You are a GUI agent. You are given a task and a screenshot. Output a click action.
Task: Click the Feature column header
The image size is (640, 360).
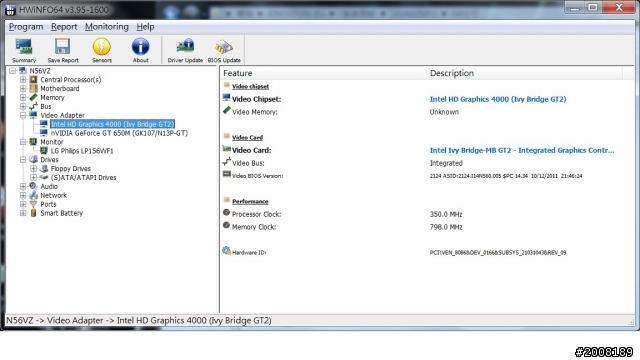pyautogui.click(x=323, y=73)
